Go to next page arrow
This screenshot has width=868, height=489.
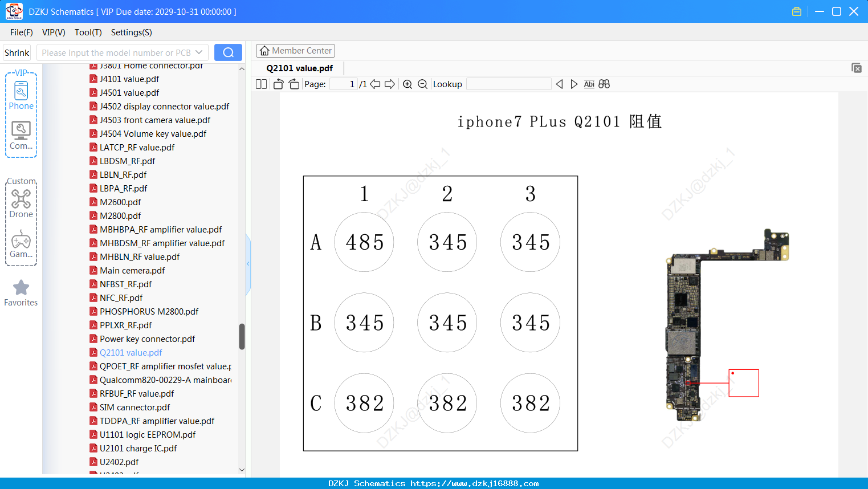[390, 84]
